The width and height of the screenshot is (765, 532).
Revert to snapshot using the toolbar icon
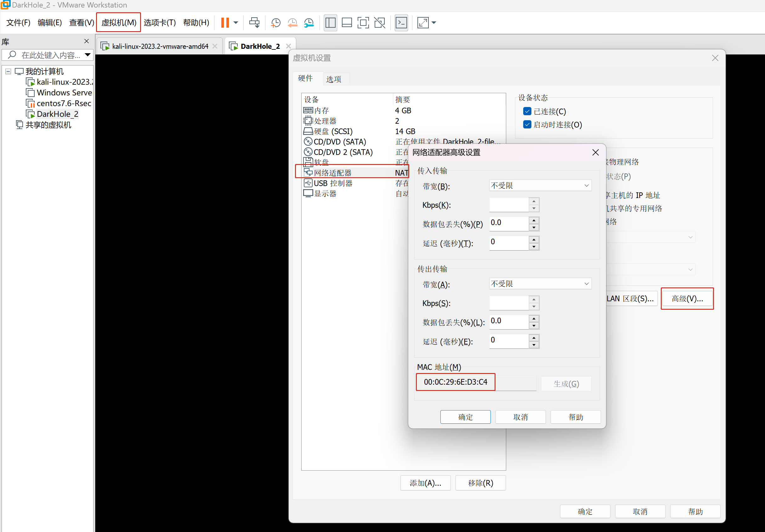(x=292, y=23)
